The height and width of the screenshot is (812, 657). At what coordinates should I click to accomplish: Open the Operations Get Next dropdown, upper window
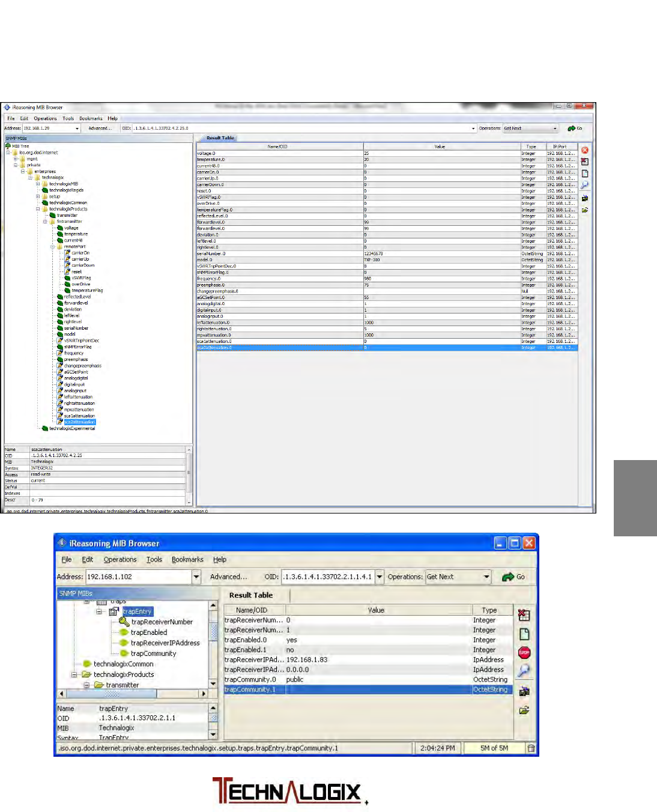[x=555, y=129]
